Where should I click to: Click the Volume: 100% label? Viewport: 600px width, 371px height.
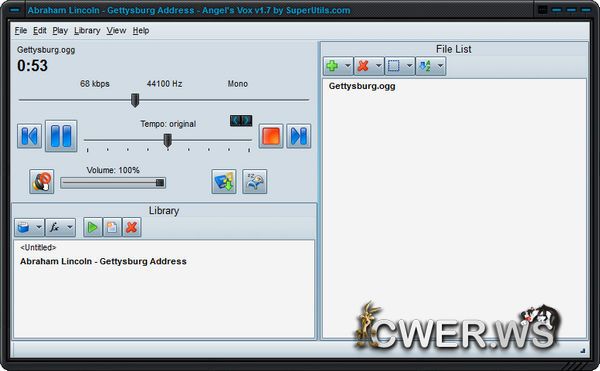113,170
